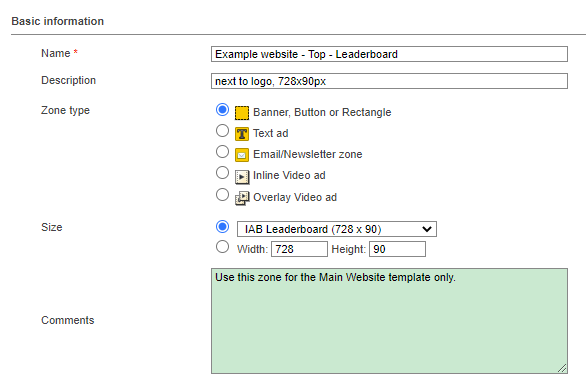Click the Inline Video ad play icon
The width and height of the screenshot is (586, 390).
[242, 177]
